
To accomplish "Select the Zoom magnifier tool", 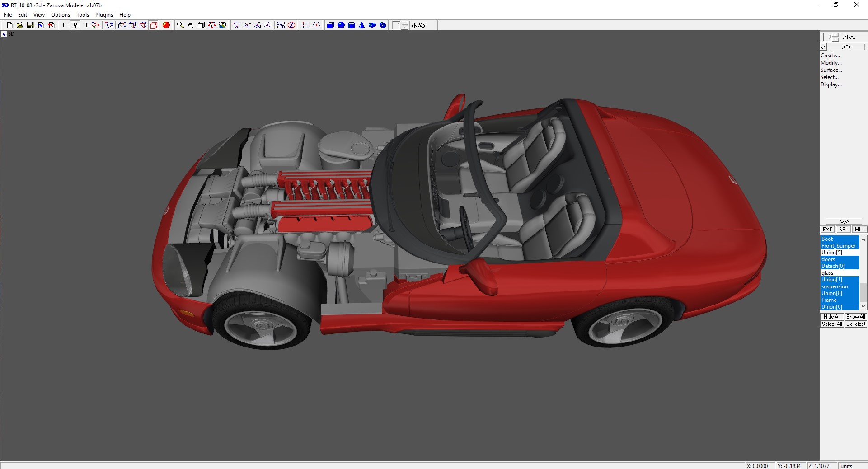I will [x=180, y=25].
